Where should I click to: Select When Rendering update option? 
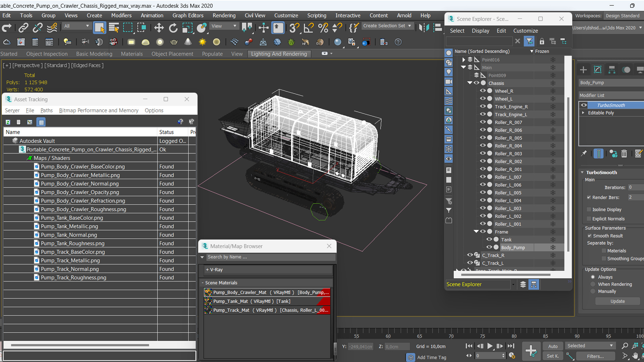tap(593, 284)
